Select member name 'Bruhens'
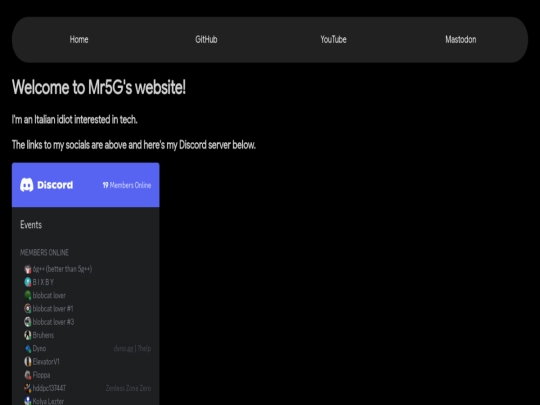Image resolution: width=540 pixels, height=405 pixels. click(43, 335)
